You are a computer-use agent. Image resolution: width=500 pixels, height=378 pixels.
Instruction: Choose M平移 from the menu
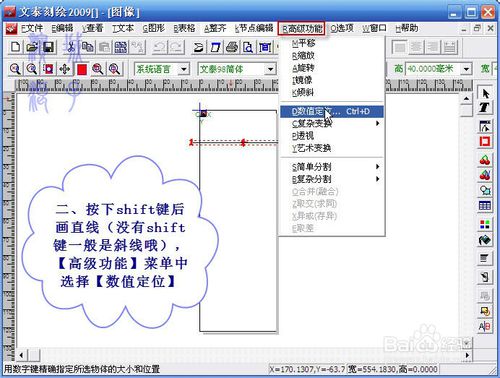coord(332,43)
